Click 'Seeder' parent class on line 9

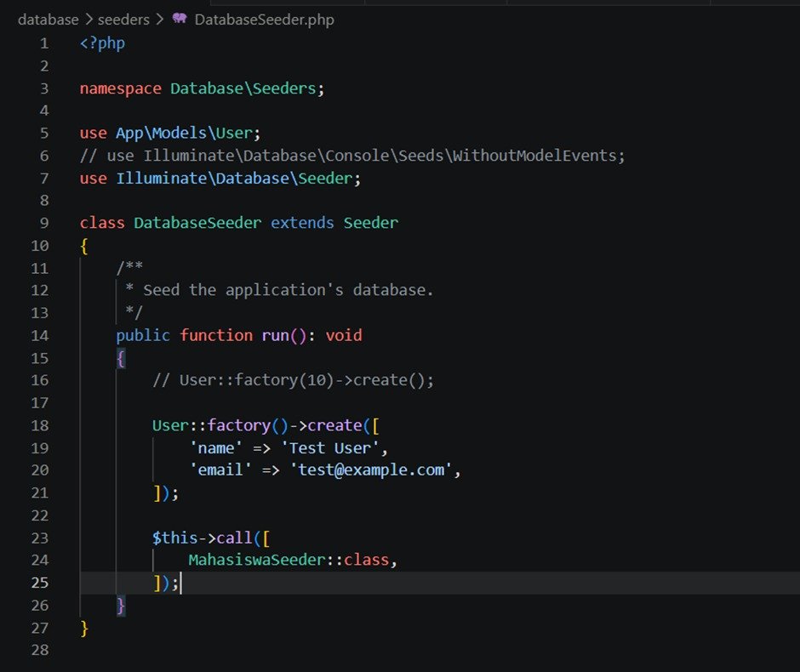(371, 223)
